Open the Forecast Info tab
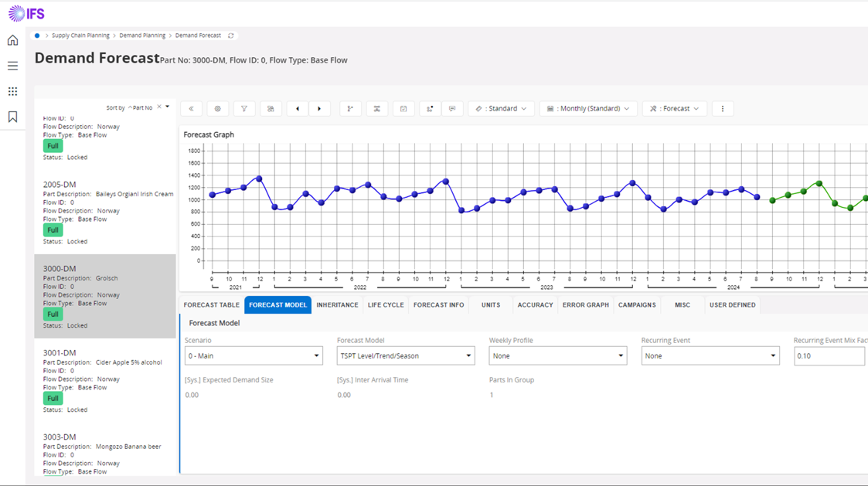 coord(438,305)
